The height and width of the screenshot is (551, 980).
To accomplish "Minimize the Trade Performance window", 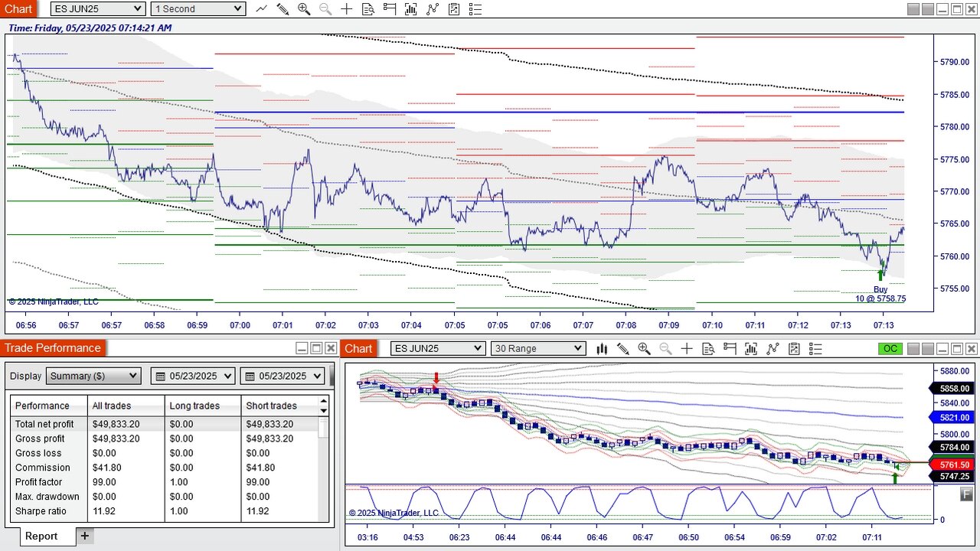I will [x=302, y=348].
